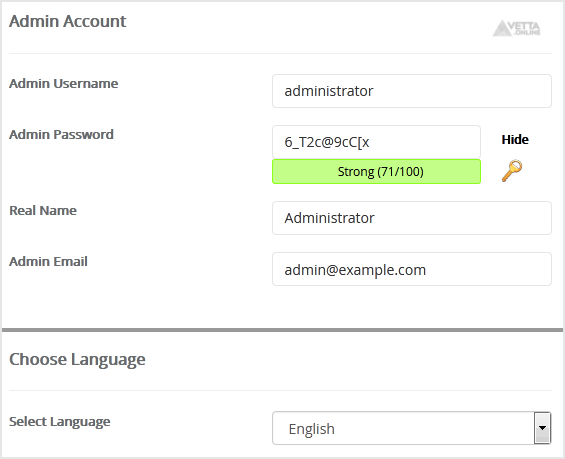Click into the Admin Password field
565x459 pixels.
tap(376, 142)
